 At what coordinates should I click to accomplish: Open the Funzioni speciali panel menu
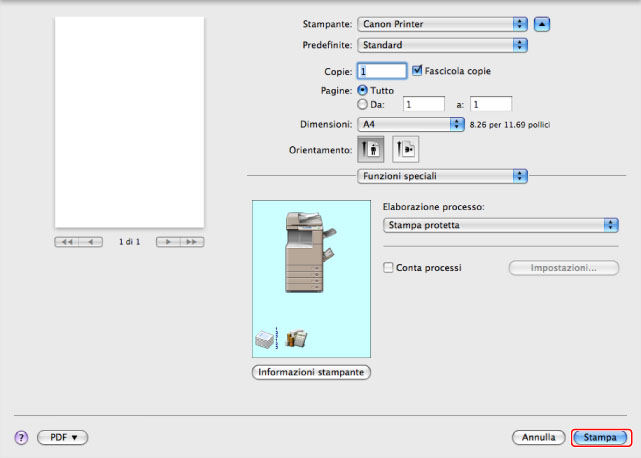(x=442, y=176)
